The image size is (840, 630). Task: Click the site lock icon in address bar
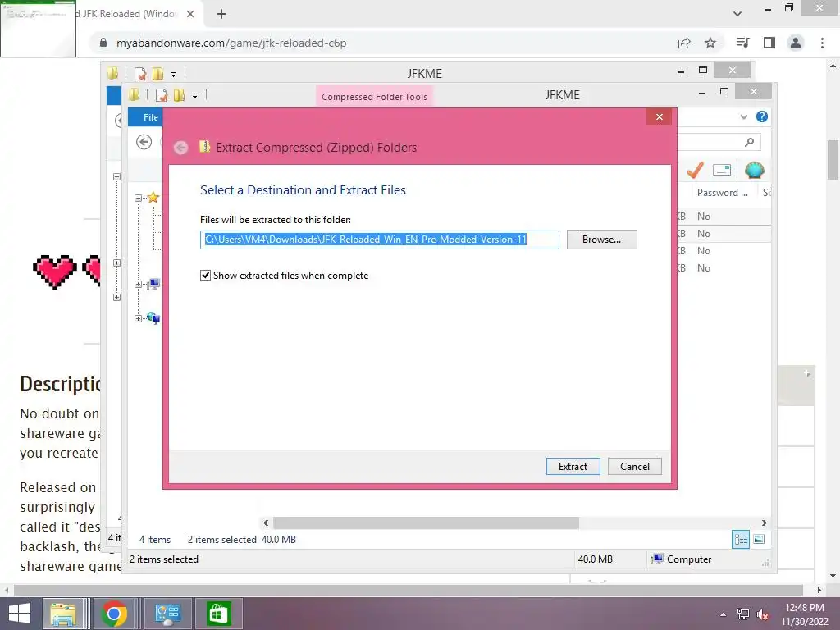[x=103, y=43]
